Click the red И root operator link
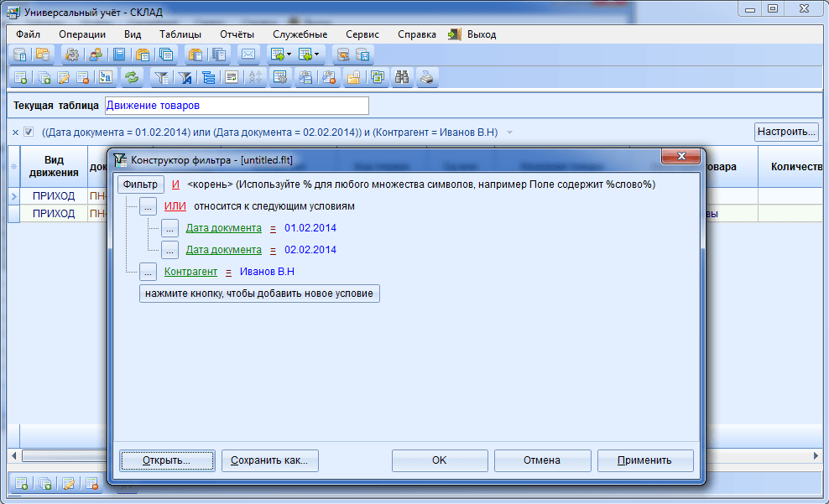Image resolution: width=829 pixels, height=504 pixels. 175,184
